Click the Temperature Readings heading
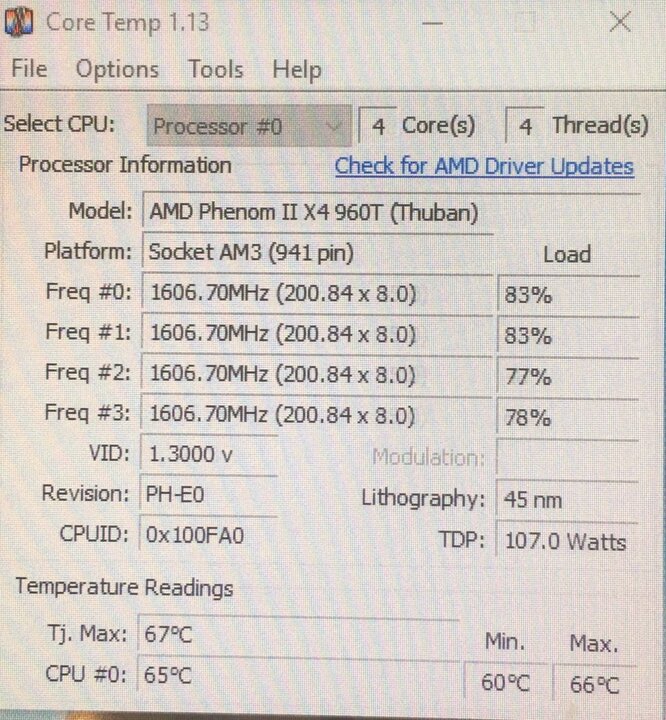The image size is (666, 720). tap(124, 587)
